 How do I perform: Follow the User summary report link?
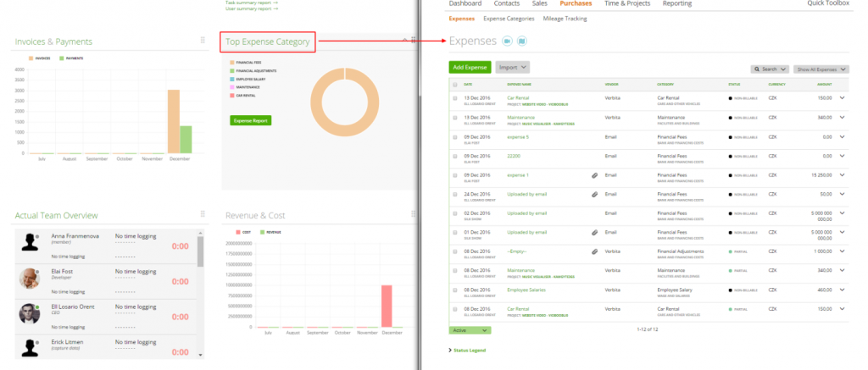click(x=251, y=8)
